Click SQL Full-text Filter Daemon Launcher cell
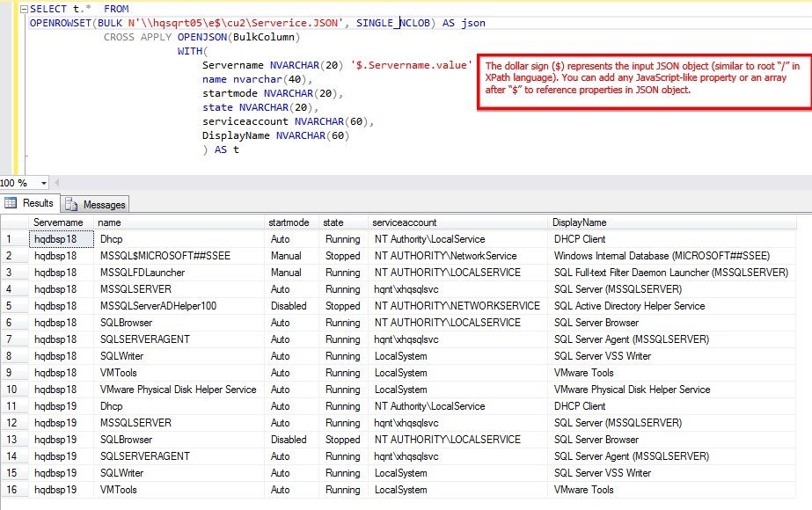 (671, 273)
